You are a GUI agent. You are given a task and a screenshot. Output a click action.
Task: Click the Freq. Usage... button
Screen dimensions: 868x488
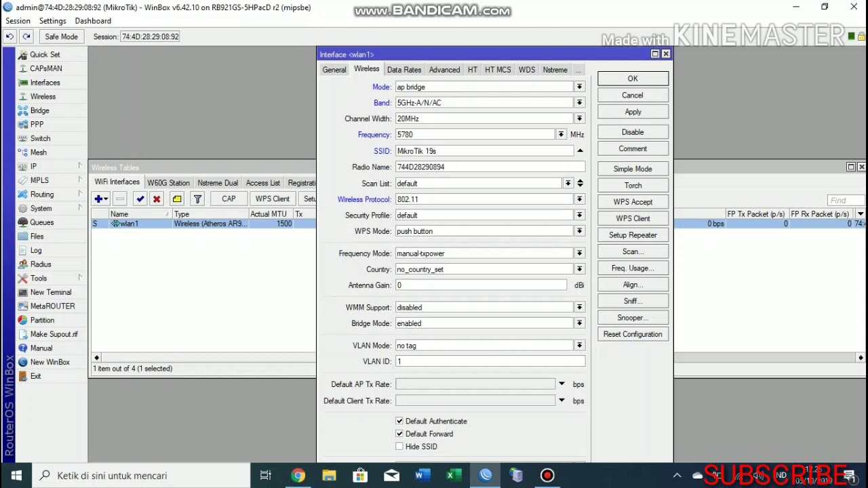633,268
